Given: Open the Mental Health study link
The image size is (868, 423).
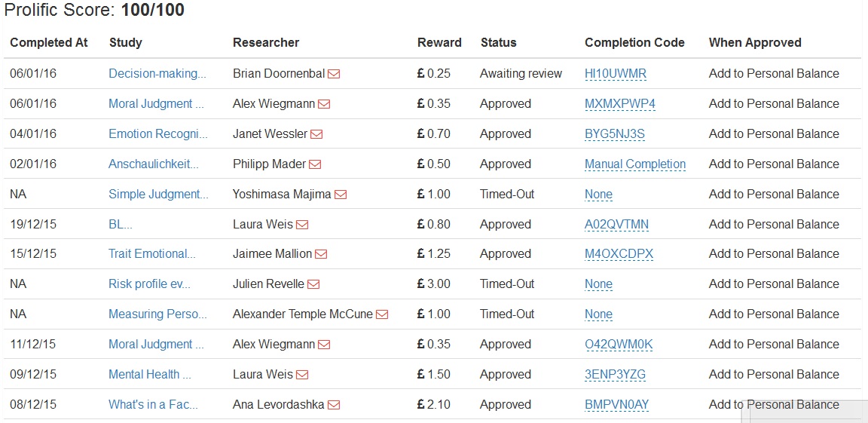Looking at the screenshot, I should [x=149, y=374].
